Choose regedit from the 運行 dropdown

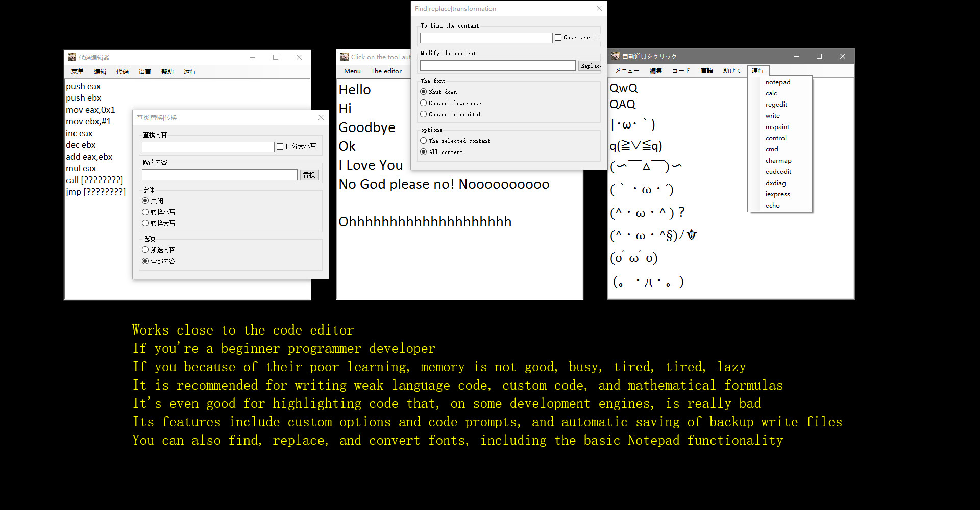780,105
